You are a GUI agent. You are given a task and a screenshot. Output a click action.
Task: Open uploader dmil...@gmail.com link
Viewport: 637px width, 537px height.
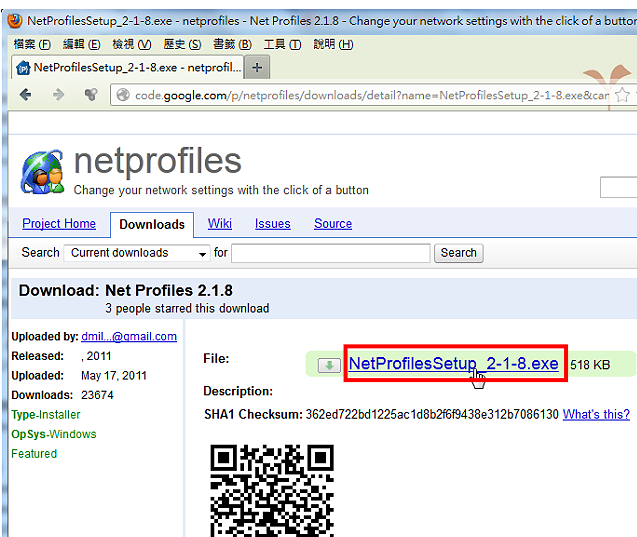point(129,336)
